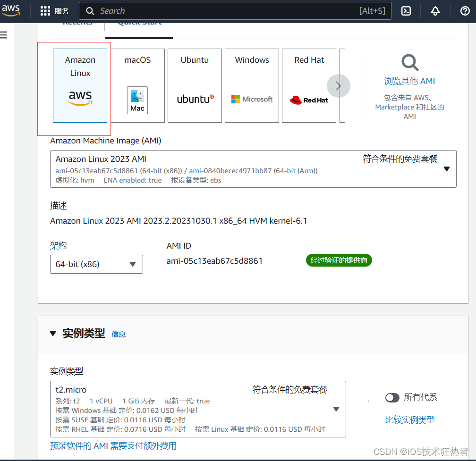Open the 64-bit (x86) architecture dropdown
The width and height of the screenshot is (476, 461).
(x=96, y=264)
